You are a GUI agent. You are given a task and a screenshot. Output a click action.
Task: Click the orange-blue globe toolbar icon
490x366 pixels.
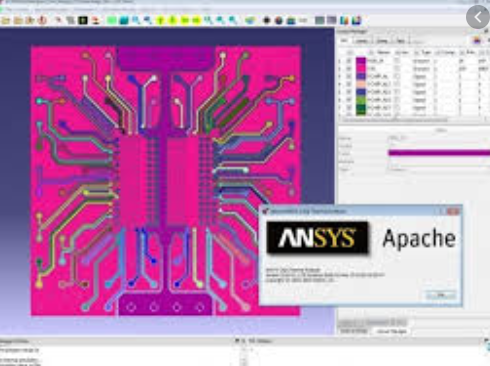pyautogui.click(x=279, y=21)
